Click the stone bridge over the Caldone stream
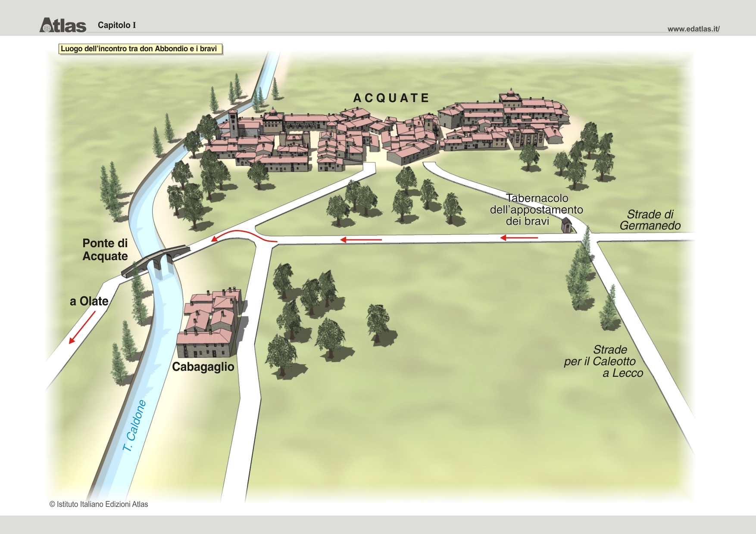 coord(156,260)
